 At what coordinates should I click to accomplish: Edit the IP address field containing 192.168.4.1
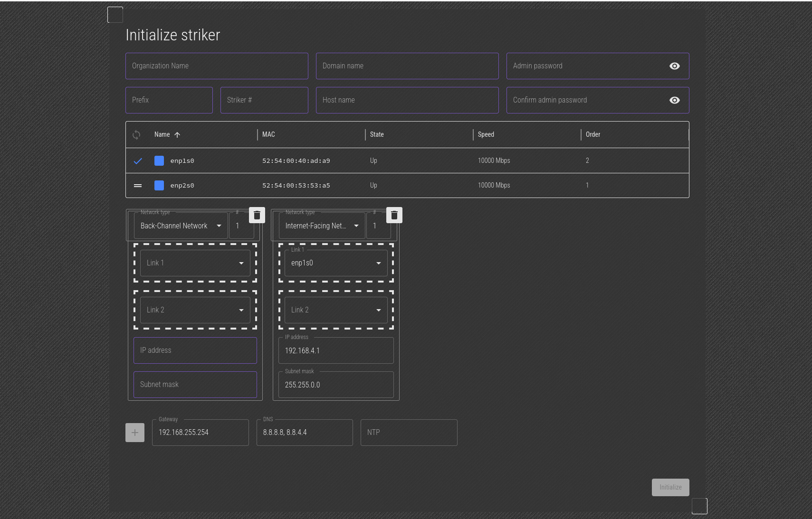click(336, 350)
